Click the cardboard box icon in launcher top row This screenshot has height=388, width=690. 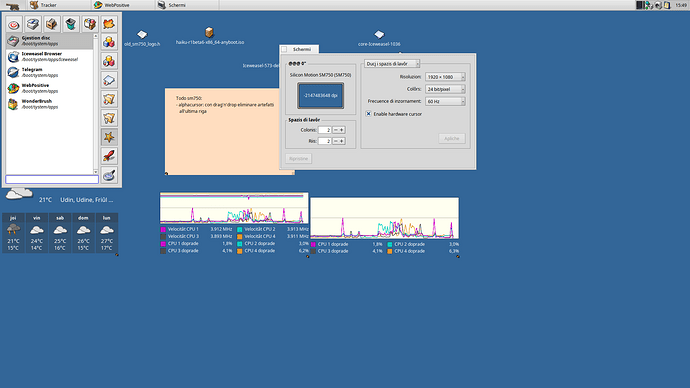point(52,24)
